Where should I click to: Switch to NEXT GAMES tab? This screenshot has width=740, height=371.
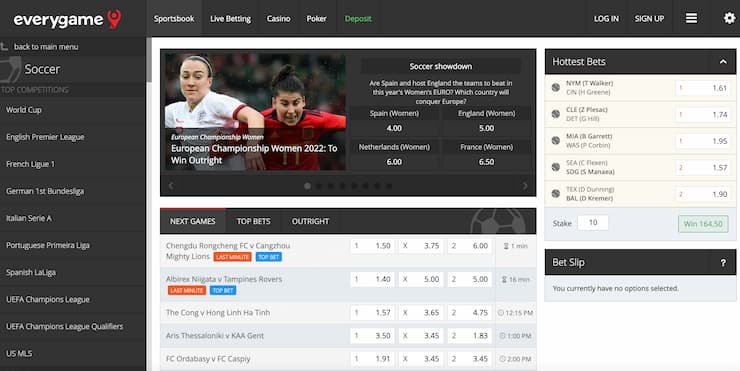click(x=193, y=221)
